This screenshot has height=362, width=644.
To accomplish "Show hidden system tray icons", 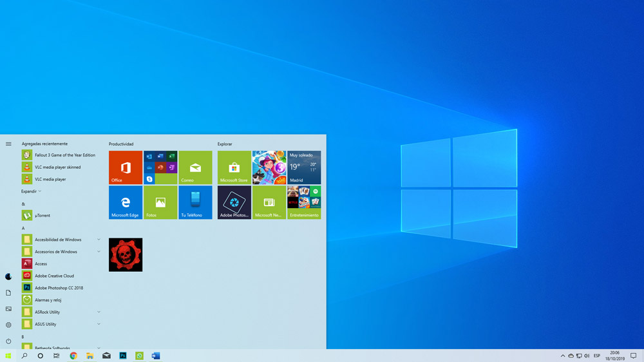I will click(x=563, y=356).
